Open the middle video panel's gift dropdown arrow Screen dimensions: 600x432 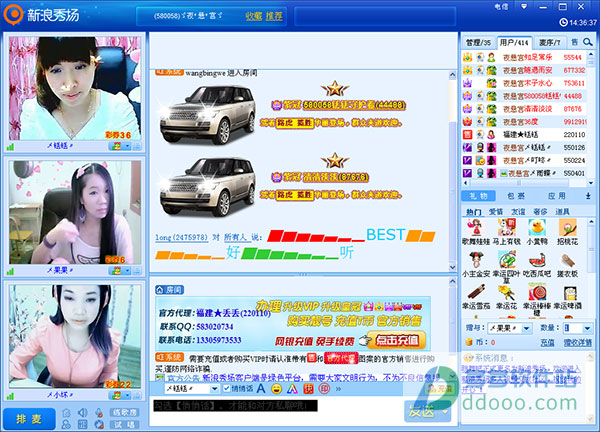click(127, 271)
